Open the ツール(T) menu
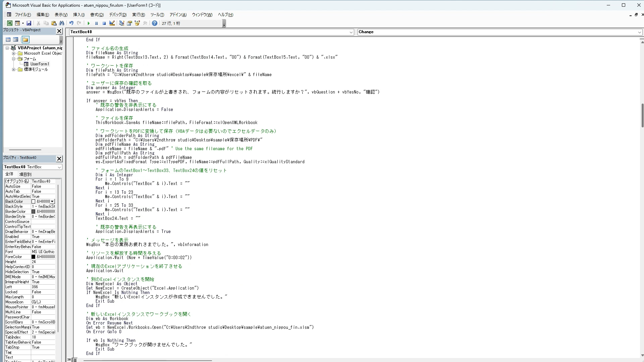 point(157,15)
